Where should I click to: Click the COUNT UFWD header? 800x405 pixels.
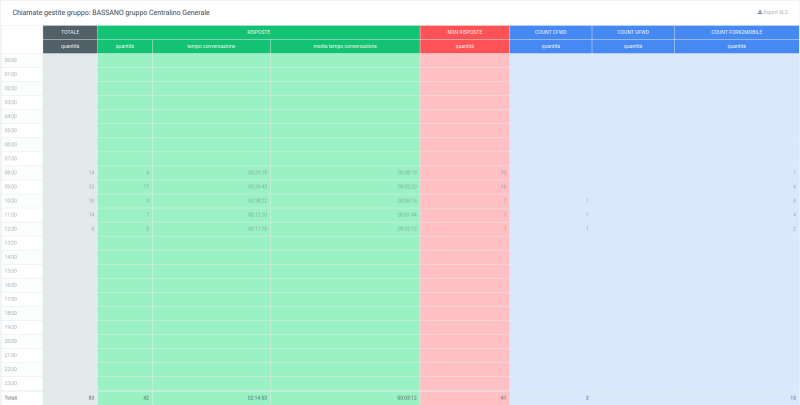click(632, 32)
